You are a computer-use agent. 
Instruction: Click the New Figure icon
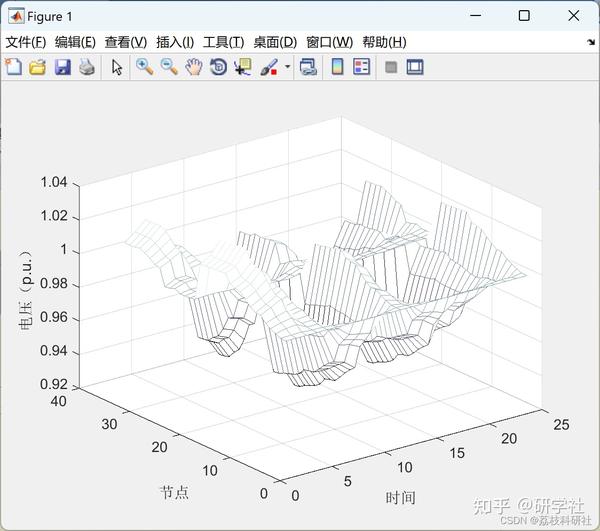point(14,67)
